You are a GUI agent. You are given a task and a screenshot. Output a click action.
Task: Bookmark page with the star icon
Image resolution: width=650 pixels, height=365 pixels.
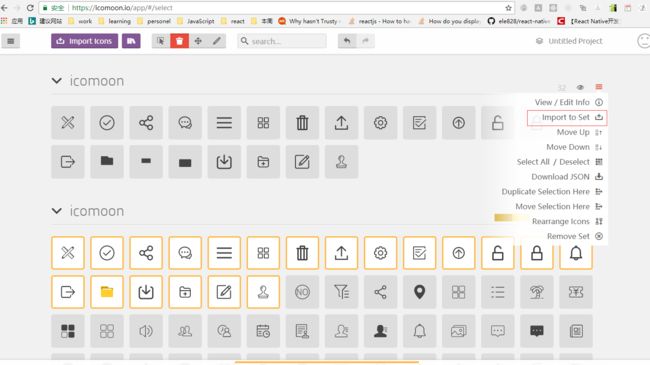click(508, 7)
